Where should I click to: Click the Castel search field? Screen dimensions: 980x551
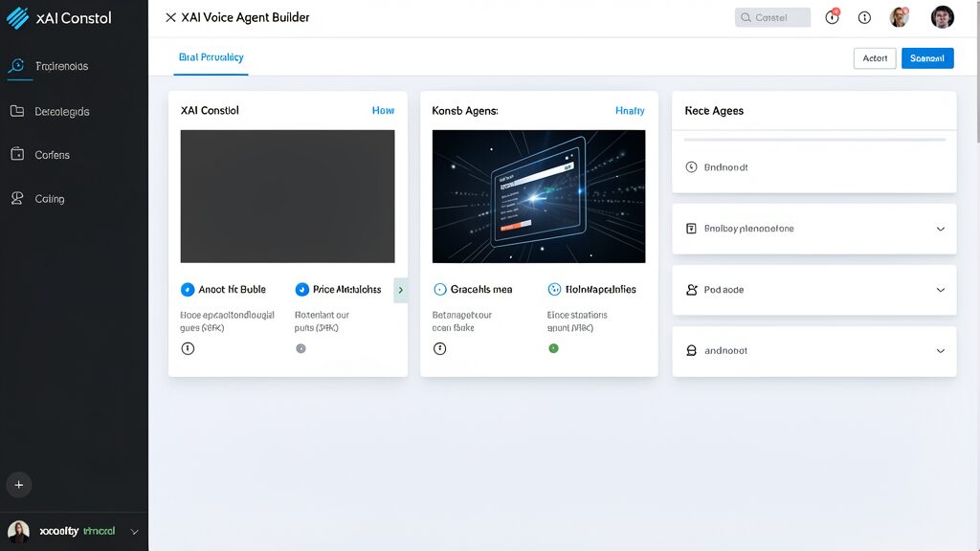tap(772, 17)
